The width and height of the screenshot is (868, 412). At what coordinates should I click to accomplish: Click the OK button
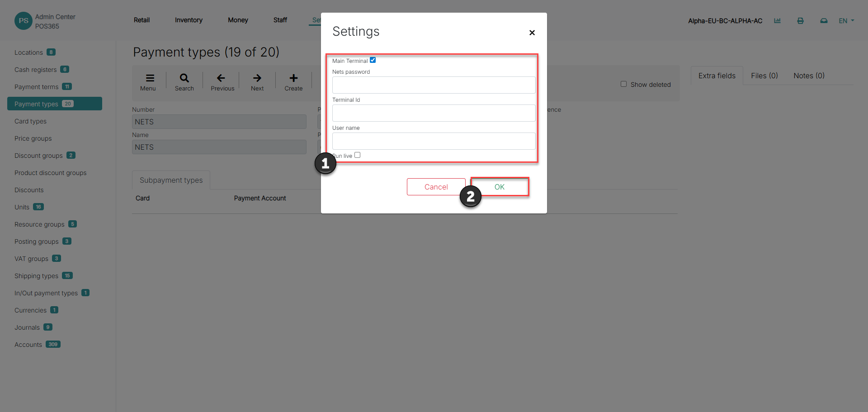[x=499, y=187]
